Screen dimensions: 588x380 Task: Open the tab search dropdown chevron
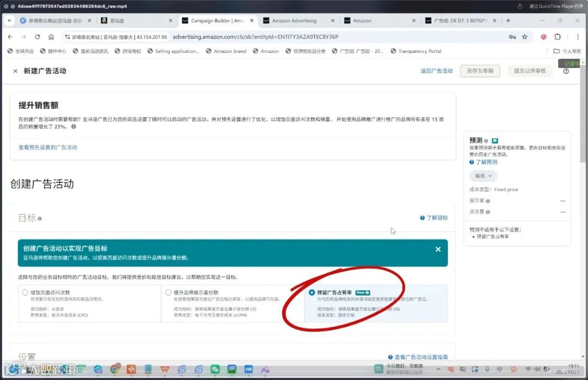click(9, 21)
